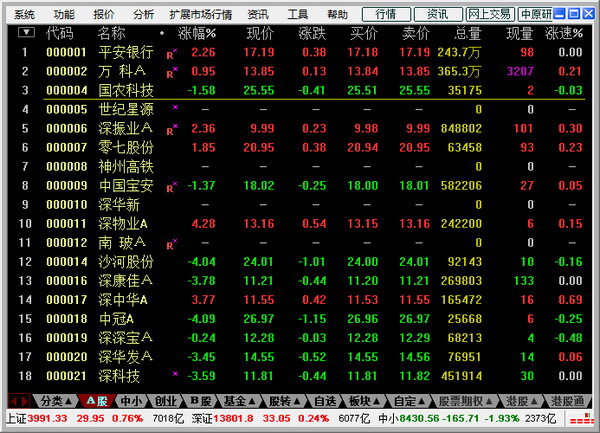Click the 网上交易 button

coord(490,15)
